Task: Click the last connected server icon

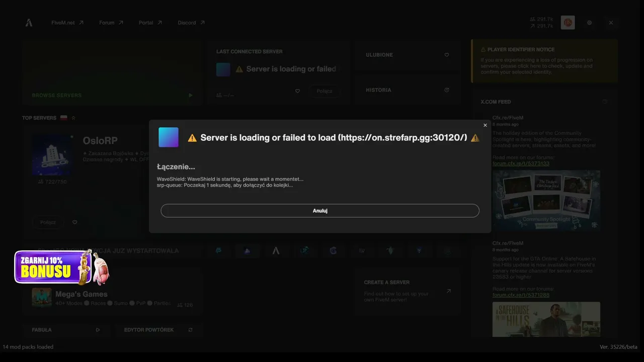Action: click(223, 69)
